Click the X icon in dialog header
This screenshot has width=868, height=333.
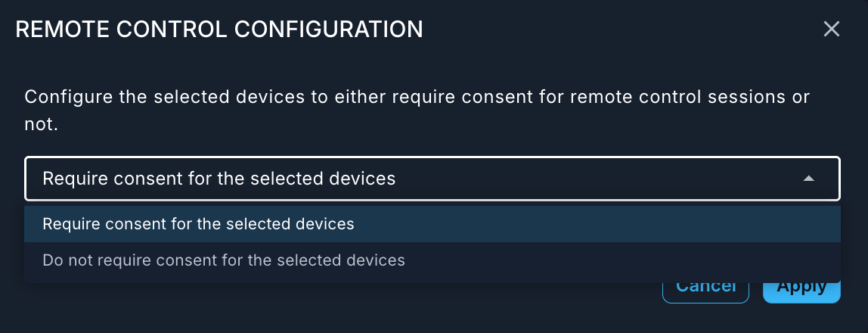pos(831,30)
